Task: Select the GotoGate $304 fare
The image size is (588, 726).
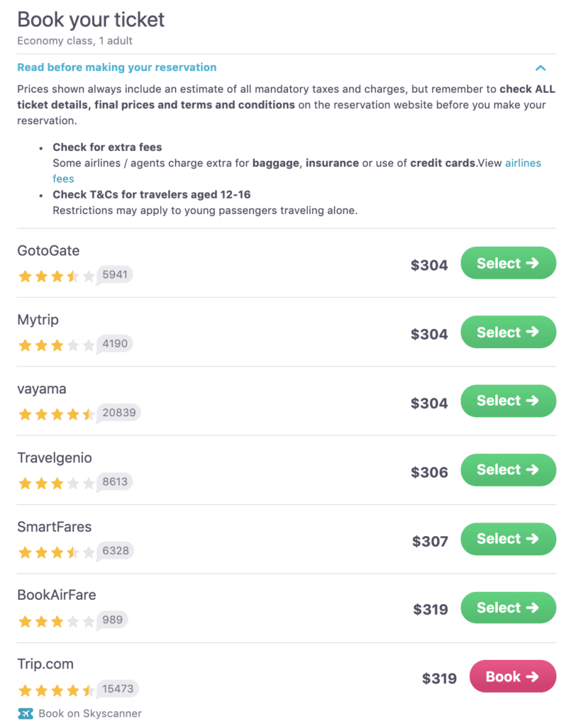Action: click(x=508, y=263)
